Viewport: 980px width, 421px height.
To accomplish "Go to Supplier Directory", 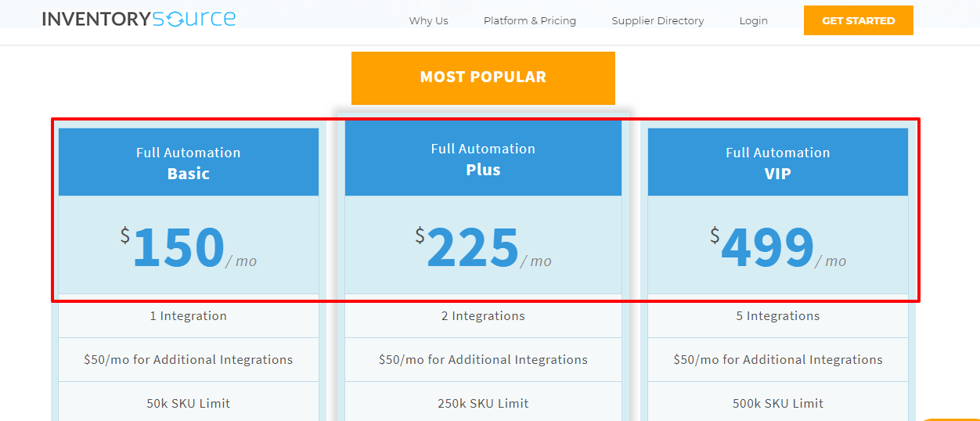I will coord(658,21).
